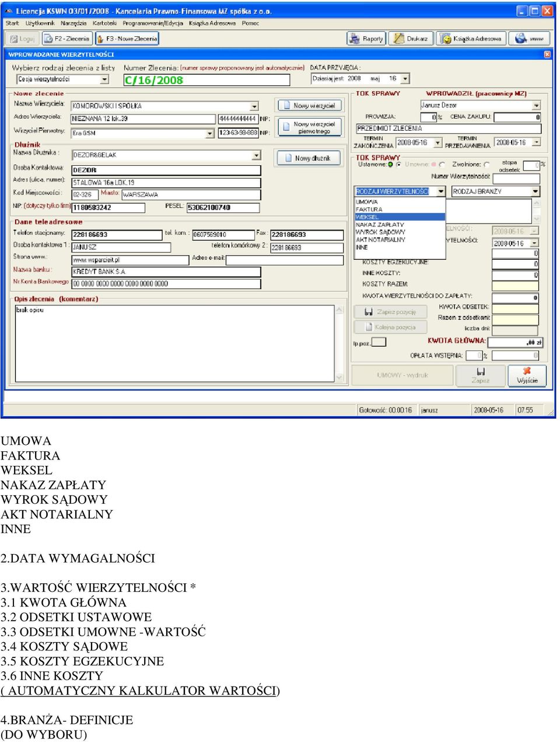Select FAKTURA from the dropdown list

click(400, 210)
